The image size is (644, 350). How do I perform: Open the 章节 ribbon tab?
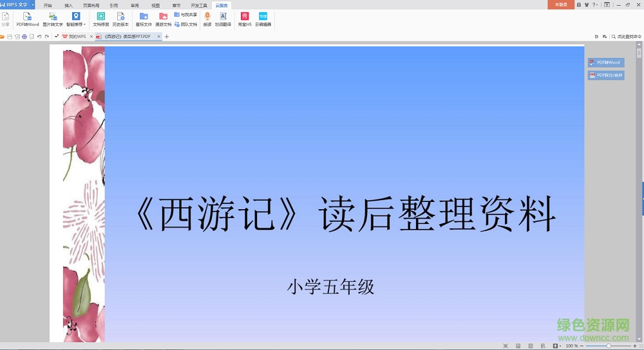(x=176, y=5)
